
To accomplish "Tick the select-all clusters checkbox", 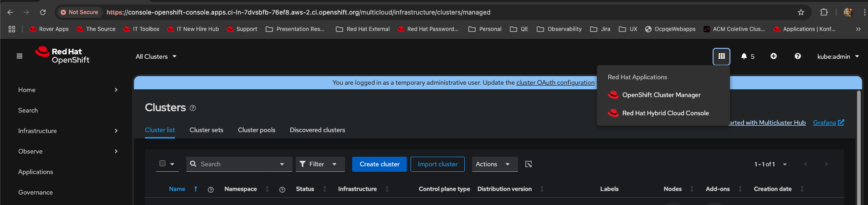I will 162,164.
